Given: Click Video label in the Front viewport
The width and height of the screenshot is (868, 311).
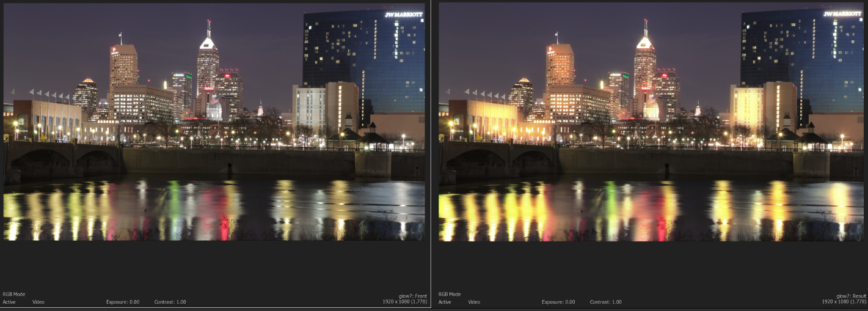Looking at the screenshot, I should tap(38, 302).
